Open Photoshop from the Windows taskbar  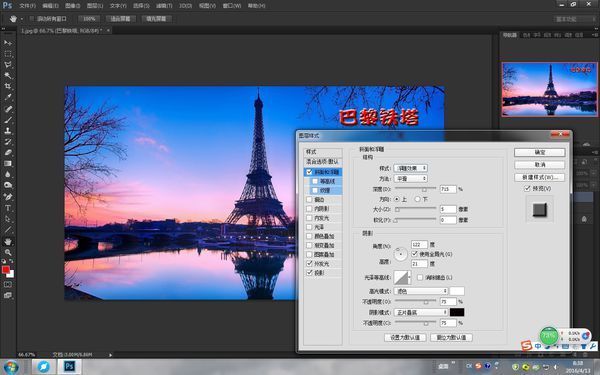(x=69, y=367)
